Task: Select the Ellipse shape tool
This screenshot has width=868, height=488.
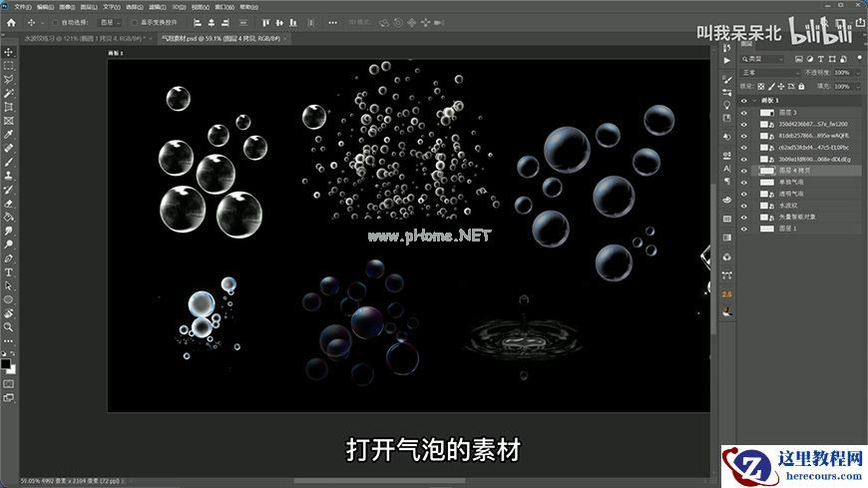Action: click(x=9, y=299)
